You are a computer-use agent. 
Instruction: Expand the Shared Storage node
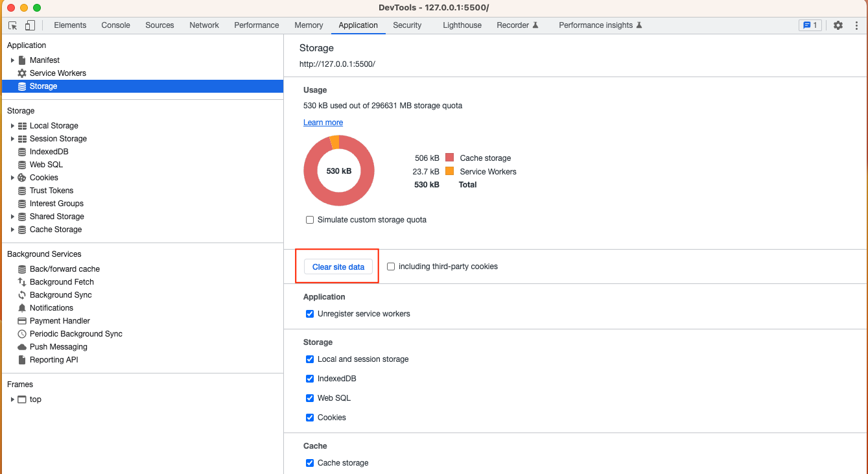pos(12,217)
